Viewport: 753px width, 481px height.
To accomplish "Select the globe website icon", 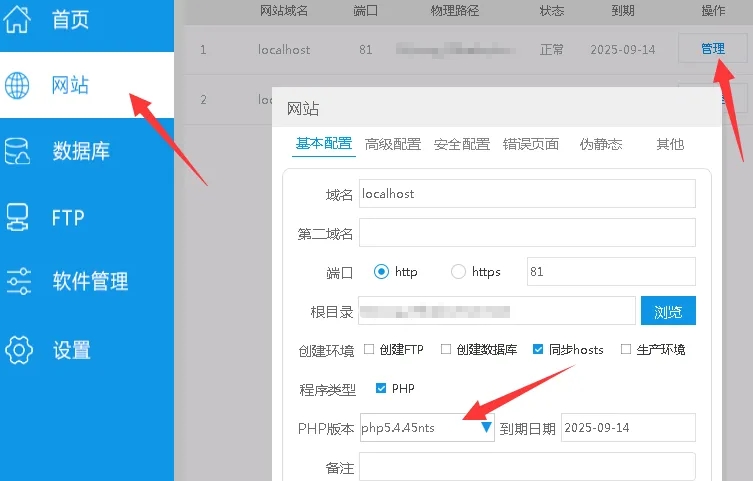I will 18,86.
